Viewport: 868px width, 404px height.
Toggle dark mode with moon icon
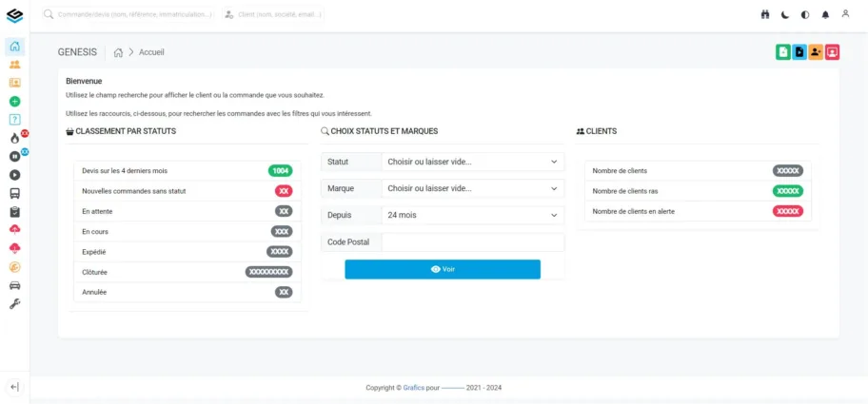[785, 14]
